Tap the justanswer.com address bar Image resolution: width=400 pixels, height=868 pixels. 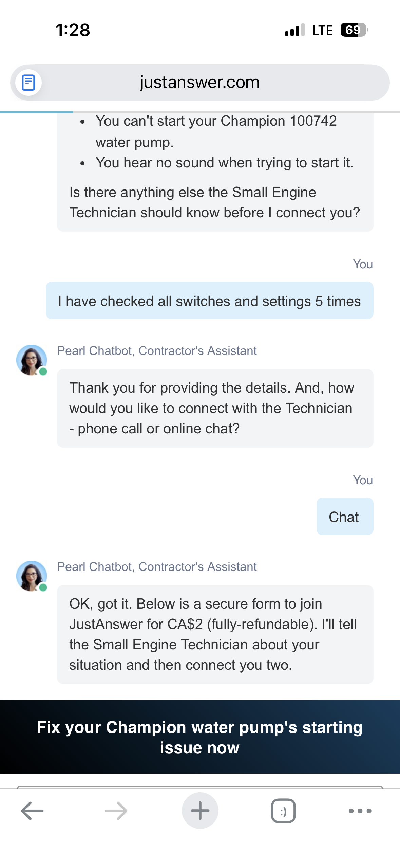(x=200, y=83)
